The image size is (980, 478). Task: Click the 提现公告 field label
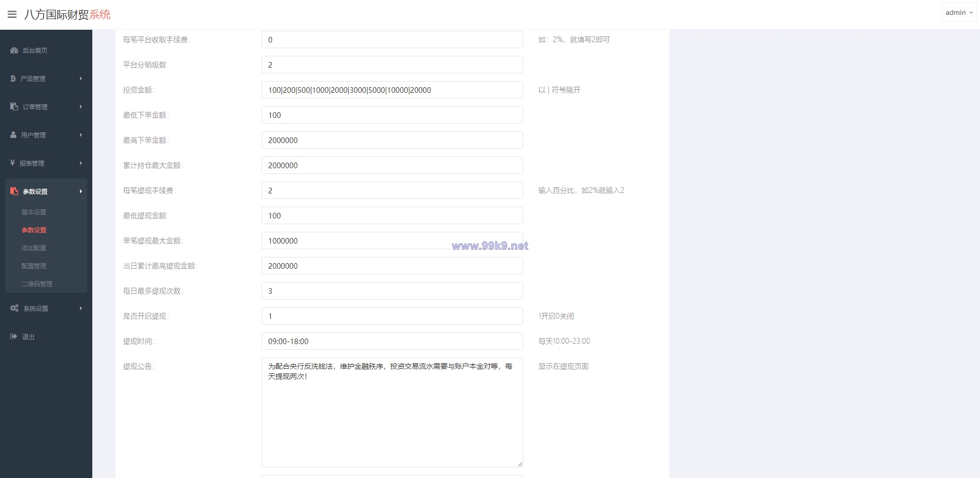coord(138,366)
